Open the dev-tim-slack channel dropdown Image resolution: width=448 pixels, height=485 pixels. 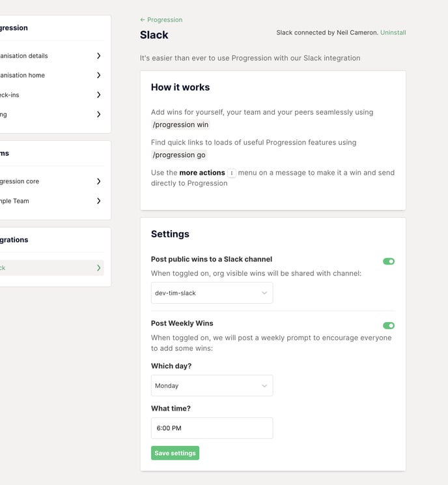click(x=212, y=293)
